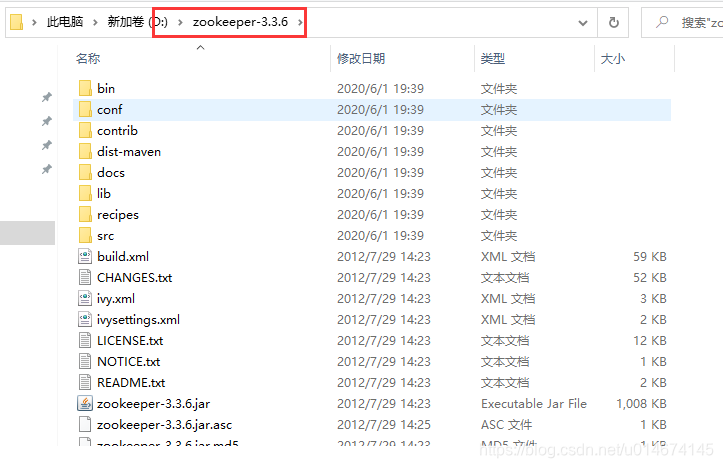Select the ivy.xml file name

click(116, 299)
